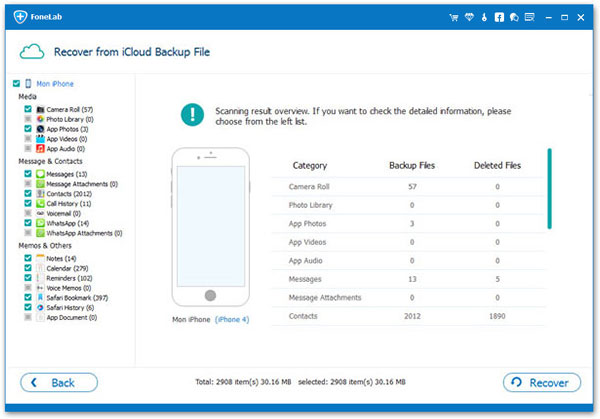
Task: Click the Voice Memos icon
Action: [40, 288]
